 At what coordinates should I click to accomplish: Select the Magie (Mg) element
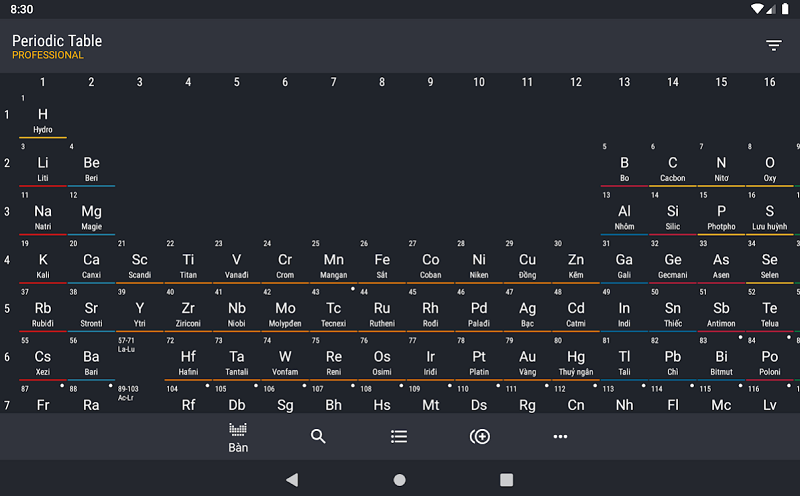tap(91, 213)
